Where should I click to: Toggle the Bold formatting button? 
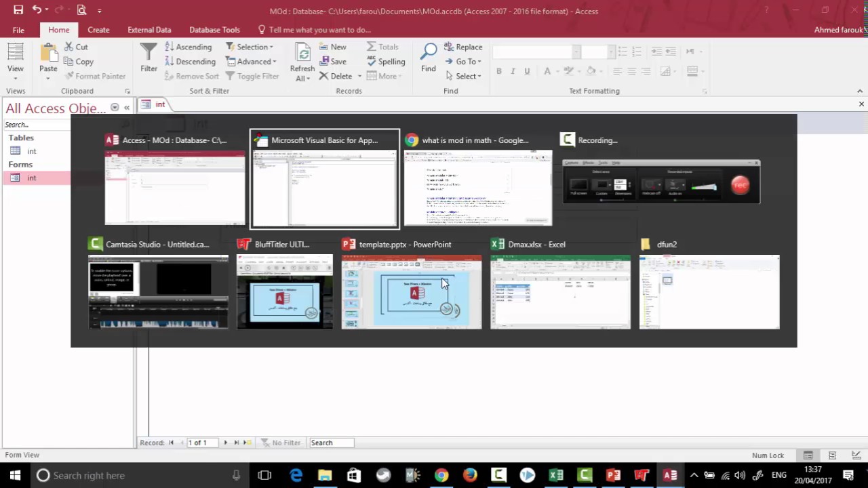499,71
